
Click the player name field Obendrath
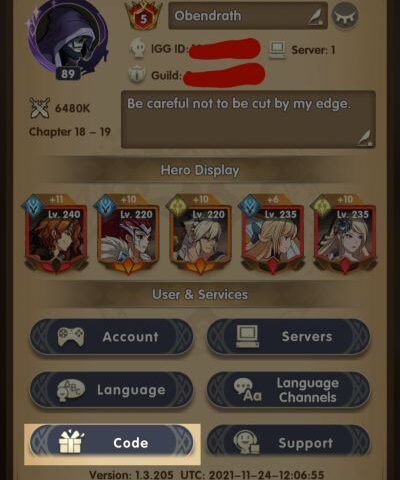(248, 16)
